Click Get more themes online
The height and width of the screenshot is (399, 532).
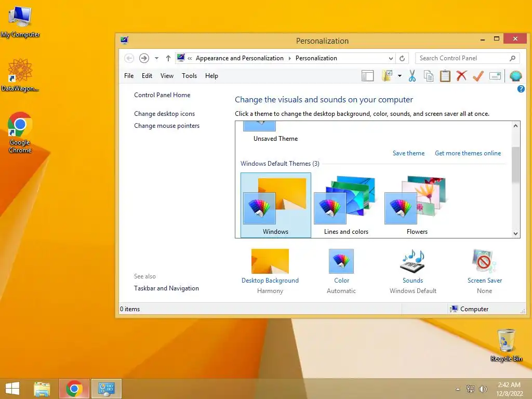click(468, 153)
